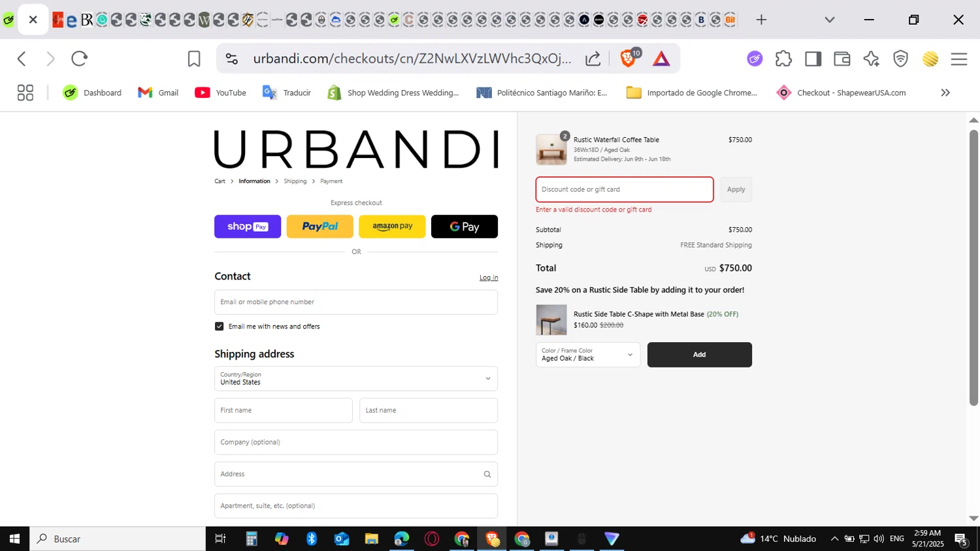Uncheck Email me with news and offers
The width and height of the screenshot is (980, 551).
tap(220, 326)
